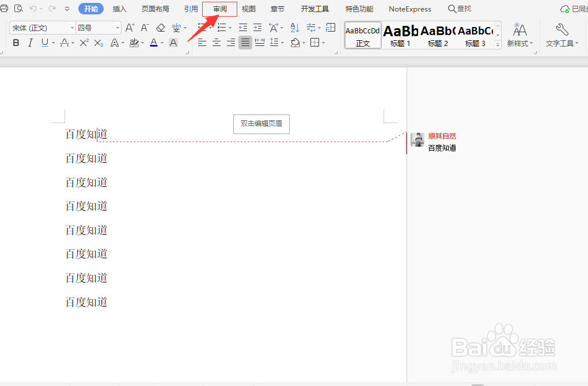
Task: Expand underline style dropdown arrow
Action: click(x=53, y=43)
